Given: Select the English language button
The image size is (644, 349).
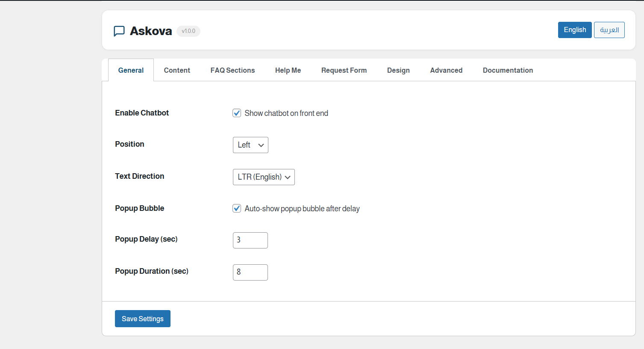Looking at the screenshot, I should pyautogui.click(x=574, y=30).
